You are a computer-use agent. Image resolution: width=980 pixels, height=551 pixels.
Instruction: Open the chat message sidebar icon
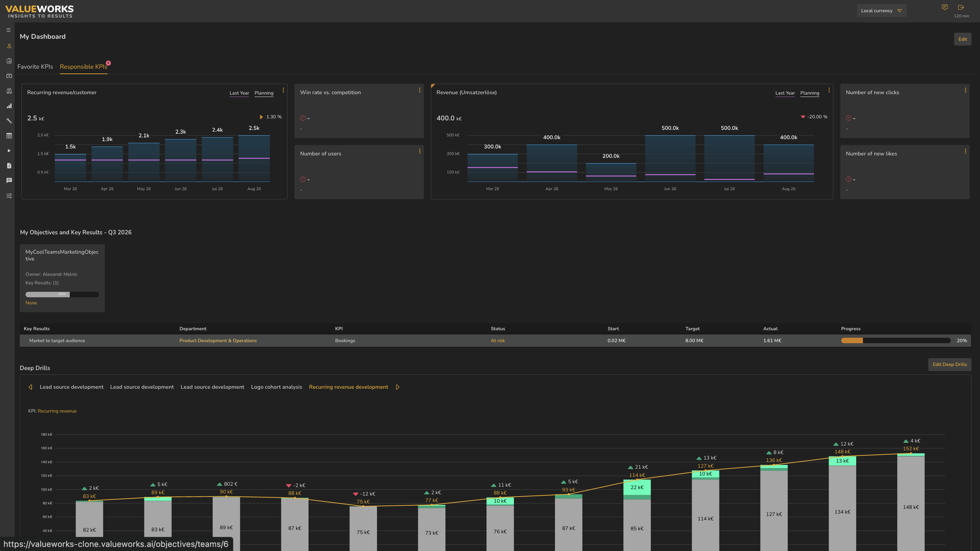[x=9, y=181]
